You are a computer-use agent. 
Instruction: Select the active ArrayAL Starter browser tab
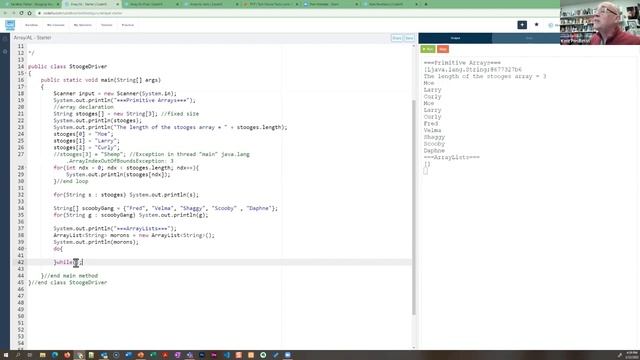(91, 4)
